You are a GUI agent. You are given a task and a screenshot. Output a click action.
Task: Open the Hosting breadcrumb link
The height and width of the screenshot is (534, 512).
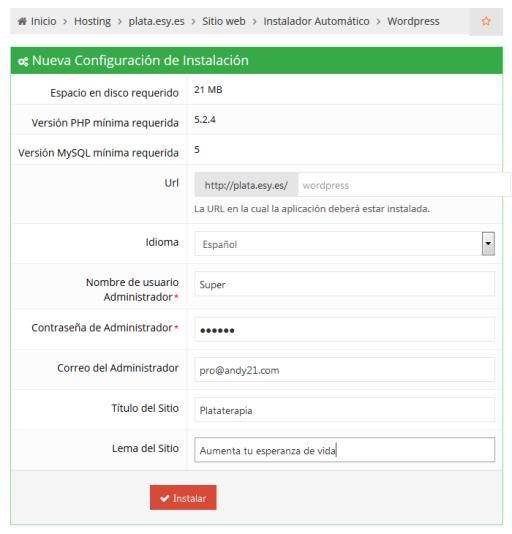tap(92, 21)
